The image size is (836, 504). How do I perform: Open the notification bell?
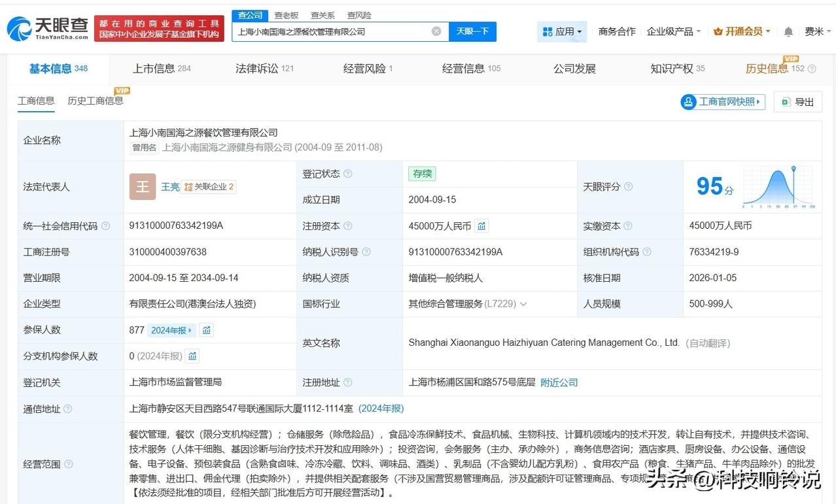point(788,31)
